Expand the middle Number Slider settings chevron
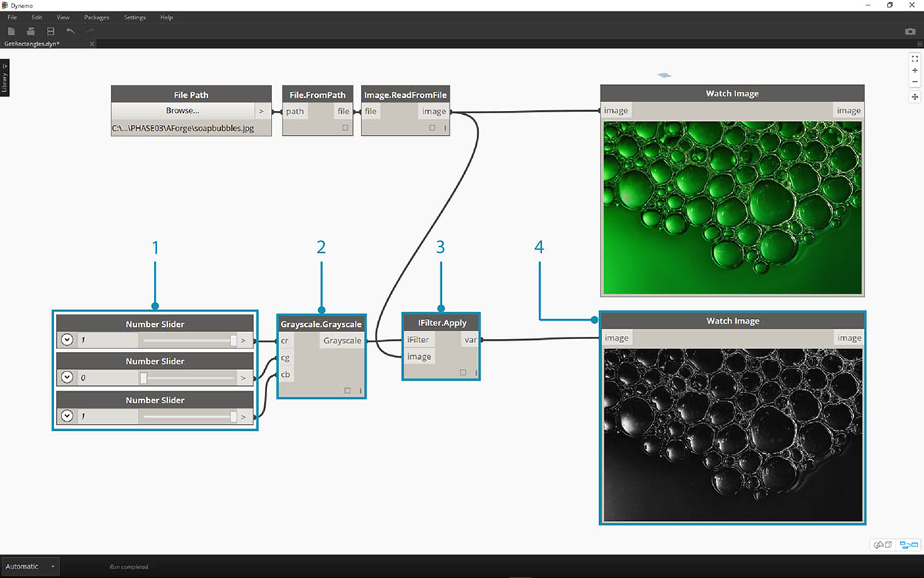Viewport: 924px width, 578px height. (67, 378)
